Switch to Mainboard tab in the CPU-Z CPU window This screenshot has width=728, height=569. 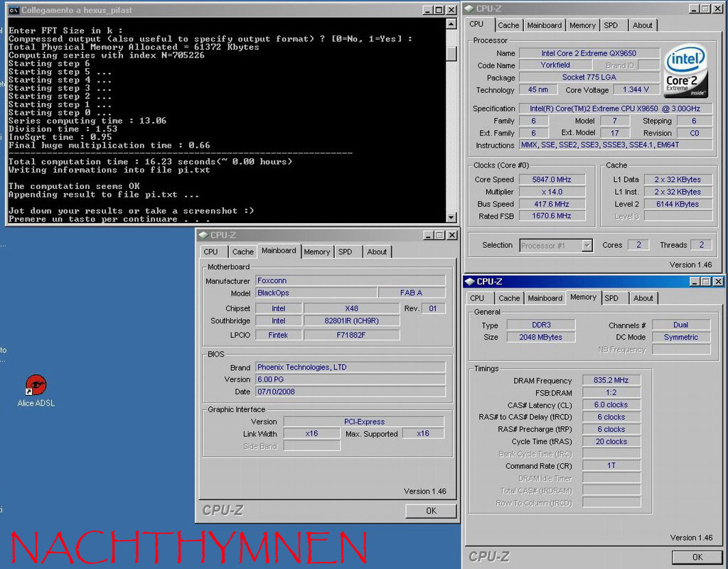[x=544, y=26]
